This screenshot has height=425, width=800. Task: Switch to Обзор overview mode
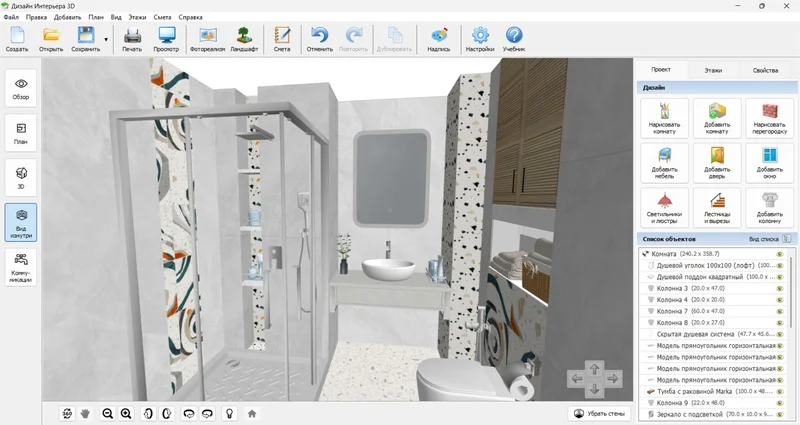21,88
